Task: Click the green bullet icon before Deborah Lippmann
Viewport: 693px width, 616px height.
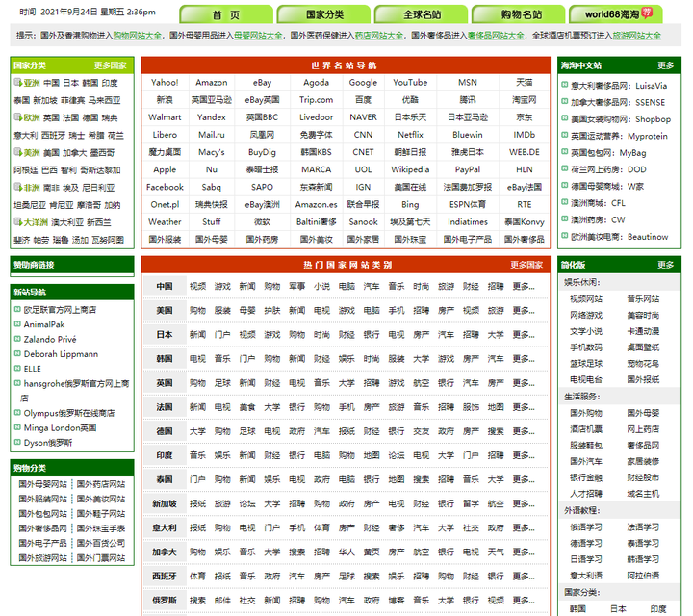Action: coord(17,353)
